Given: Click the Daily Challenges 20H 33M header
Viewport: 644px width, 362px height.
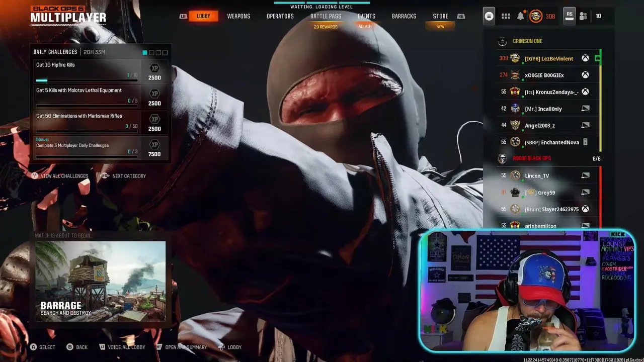Looking at the screenshot, I should tap(69, 52).
